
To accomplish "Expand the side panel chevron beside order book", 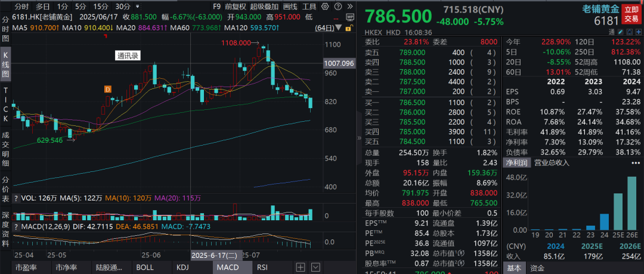I will pos(359,137).
